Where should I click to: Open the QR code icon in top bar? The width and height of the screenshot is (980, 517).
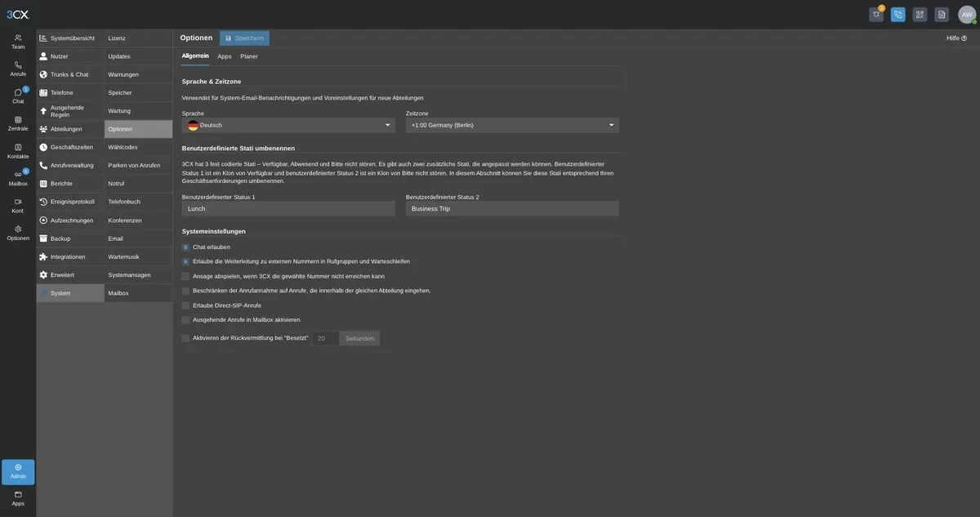click(x=920, y=14)
